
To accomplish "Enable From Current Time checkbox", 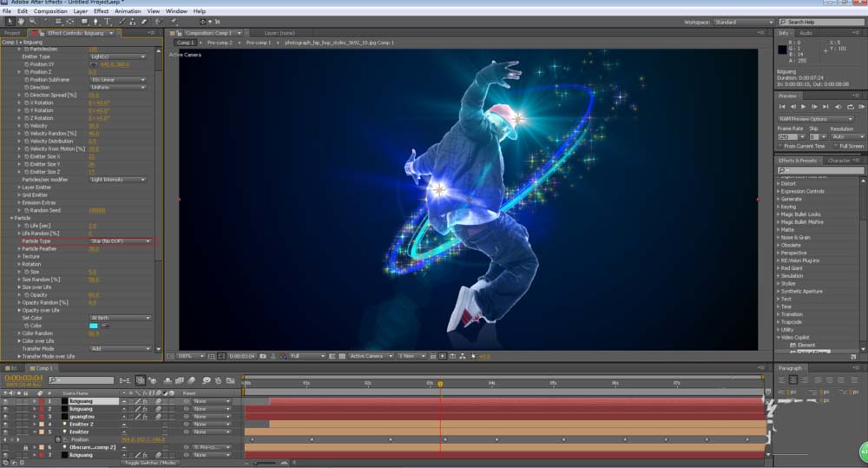I will [x=781, y=146].
